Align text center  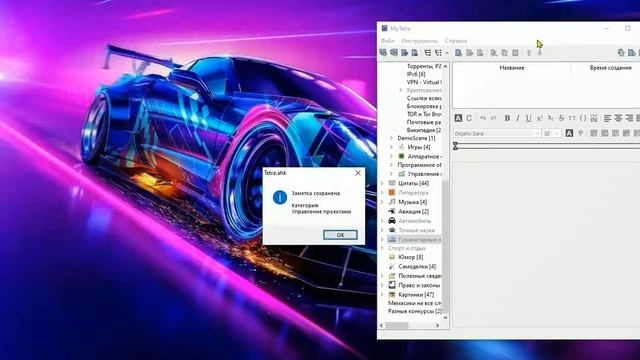tap(618, 118)
